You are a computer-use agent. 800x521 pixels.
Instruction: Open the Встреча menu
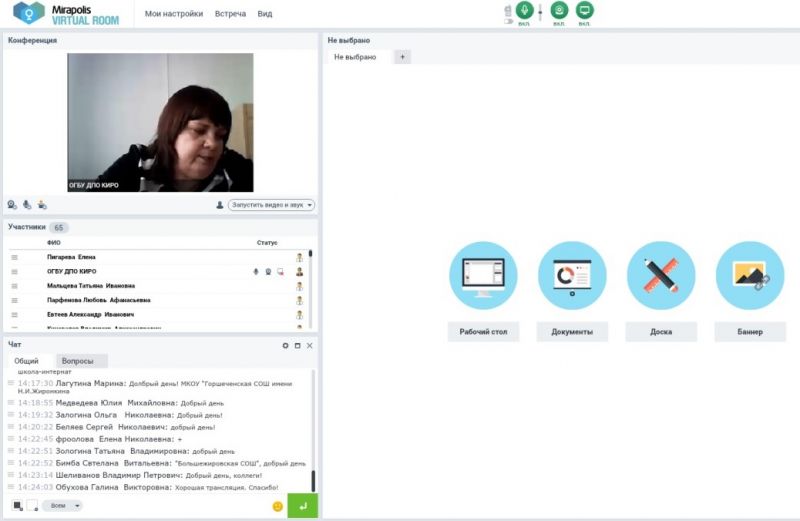click(x=230, y=14)
